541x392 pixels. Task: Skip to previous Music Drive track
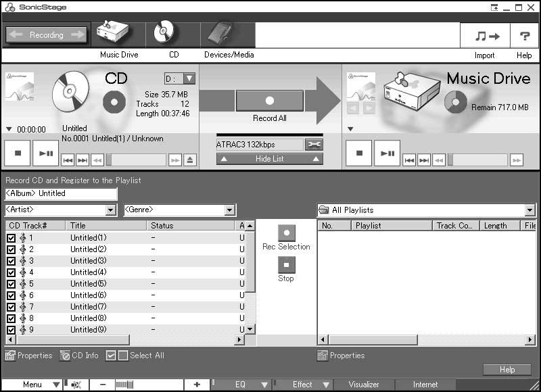[410, 160]
